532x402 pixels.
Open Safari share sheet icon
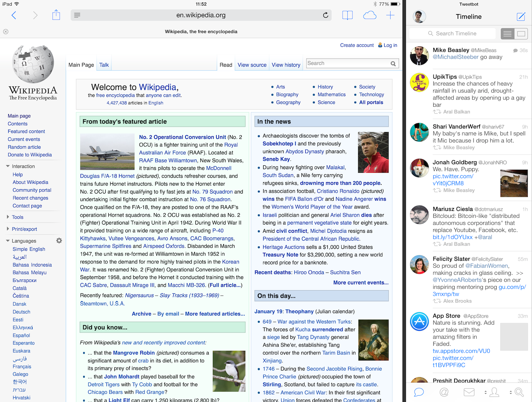56,15
